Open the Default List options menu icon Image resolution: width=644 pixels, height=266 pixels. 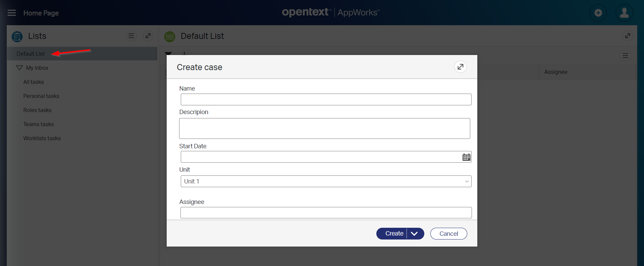pyautogui.click(x=625, y=55)
